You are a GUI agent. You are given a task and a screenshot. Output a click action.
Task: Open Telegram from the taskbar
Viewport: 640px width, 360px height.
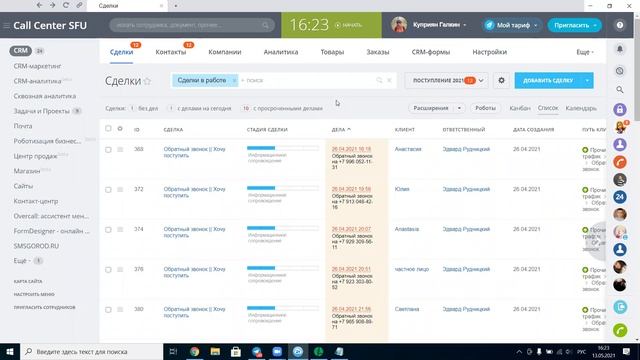[257, 351]
